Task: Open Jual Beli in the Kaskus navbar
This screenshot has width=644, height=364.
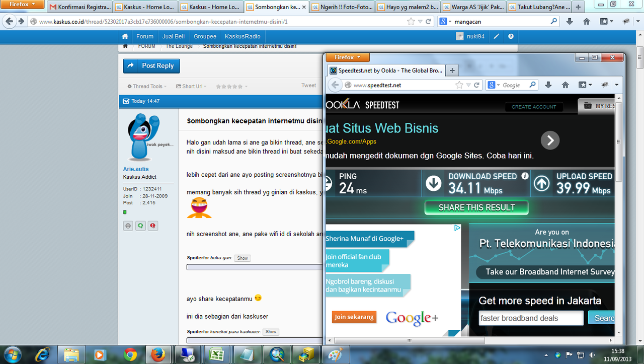Action: [x=174, y=36]
